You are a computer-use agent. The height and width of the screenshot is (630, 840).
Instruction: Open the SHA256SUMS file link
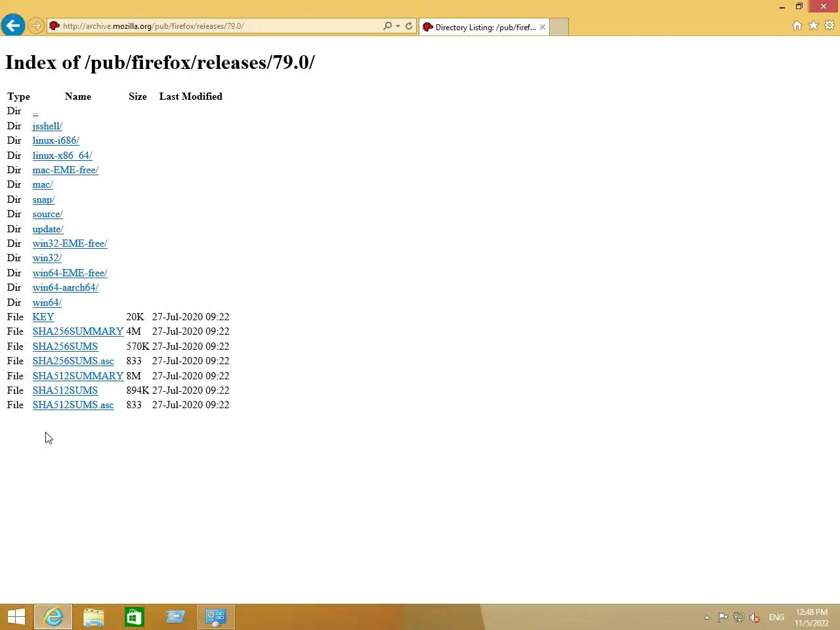click(65, 346)
